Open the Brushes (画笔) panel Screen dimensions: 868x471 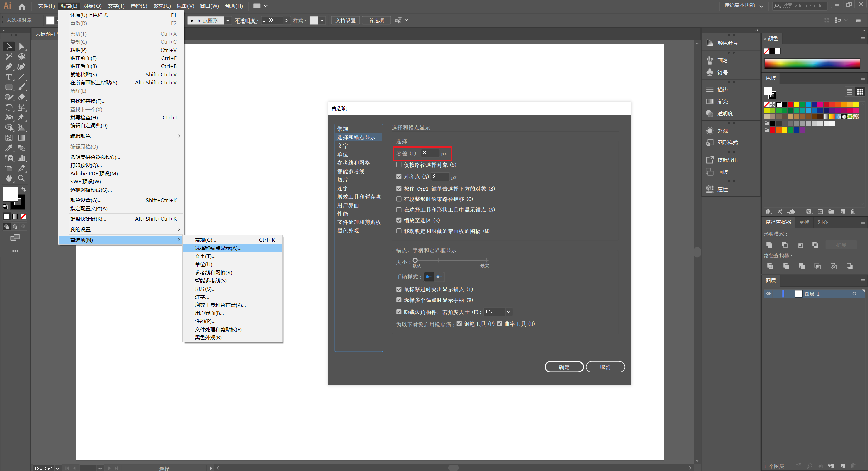click(x=722, y=61)
